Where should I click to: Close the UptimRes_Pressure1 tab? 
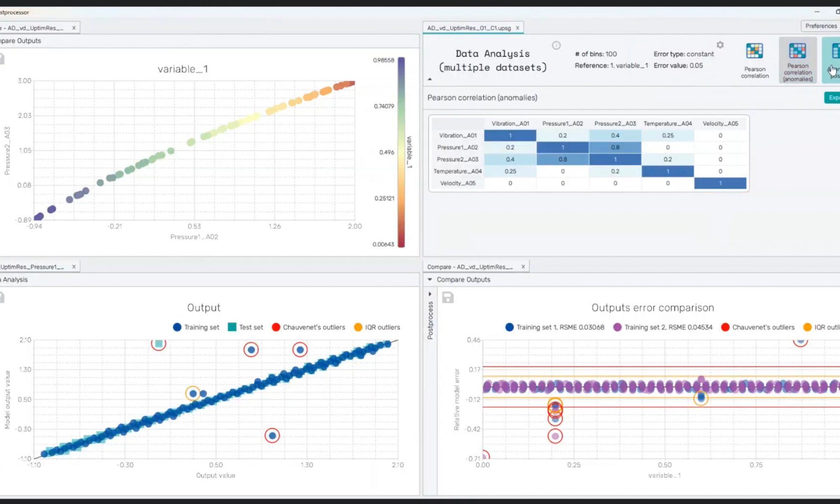click(74, 267)
